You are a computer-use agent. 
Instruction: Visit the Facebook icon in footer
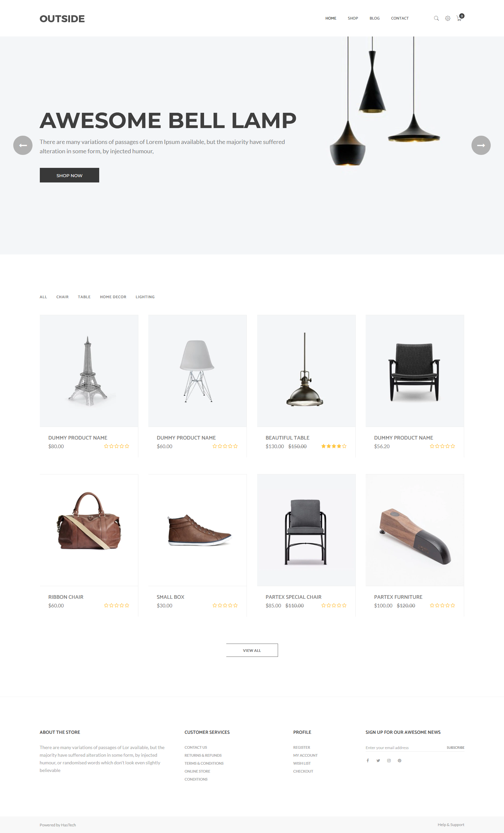tap(368, 760)
